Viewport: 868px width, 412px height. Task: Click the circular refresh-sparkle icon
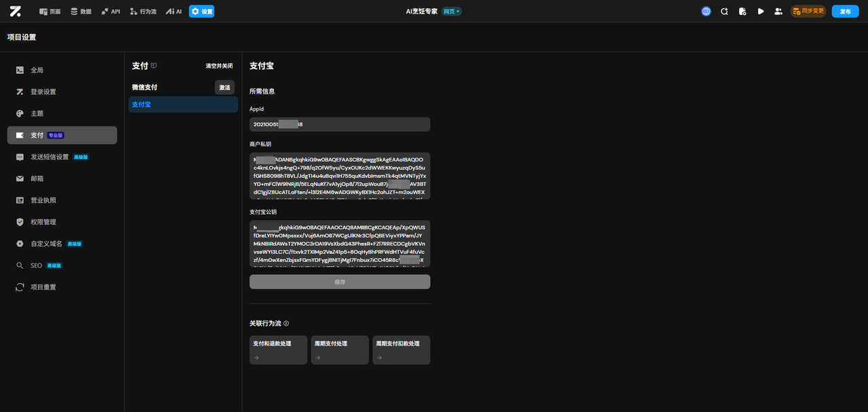(x=724, y=12)
